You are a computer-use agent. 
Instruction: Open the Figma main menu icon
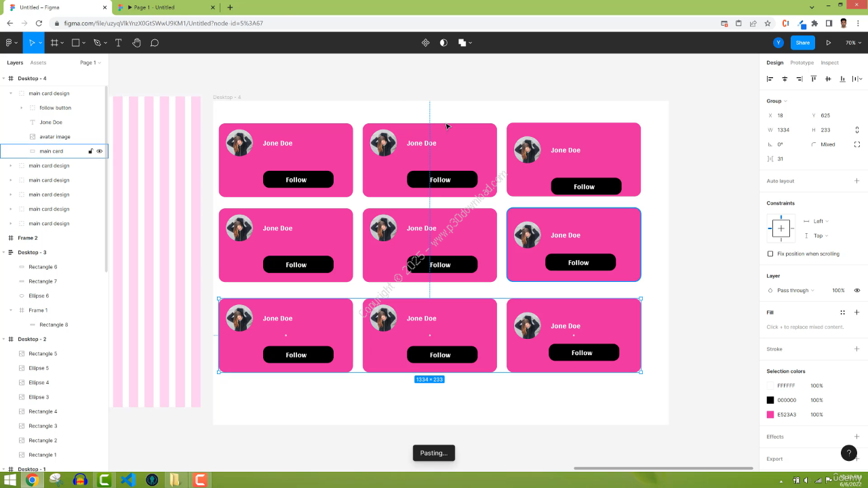10,43
